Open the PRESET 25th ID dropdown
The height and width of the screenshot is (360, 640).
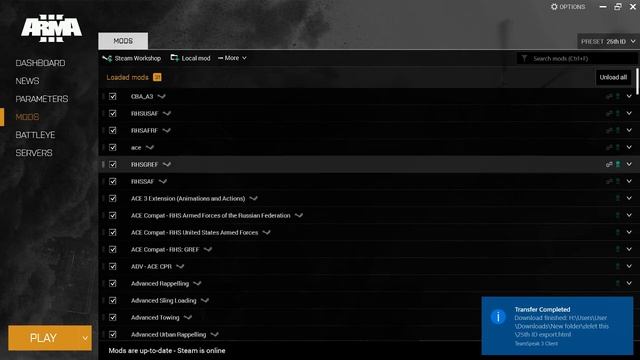[x=608, y=42]
